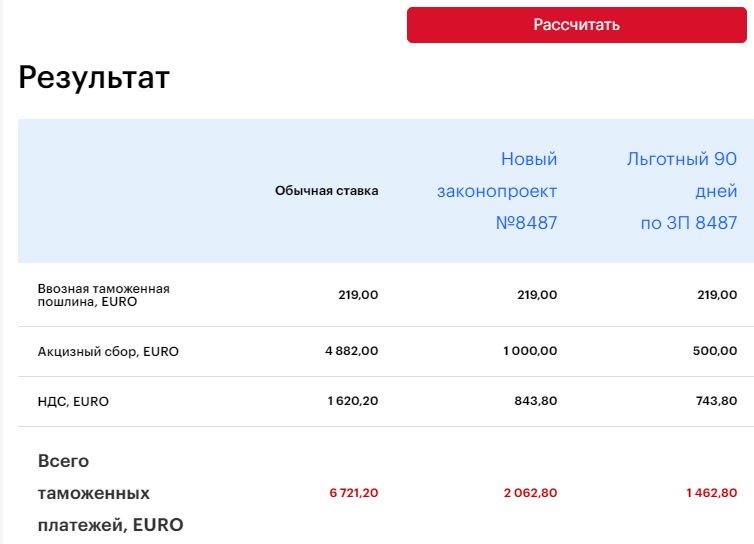Click the Акцизный сбор, EURO row label
This screenshot has height=544, width=754.
(x=108, y=351)
